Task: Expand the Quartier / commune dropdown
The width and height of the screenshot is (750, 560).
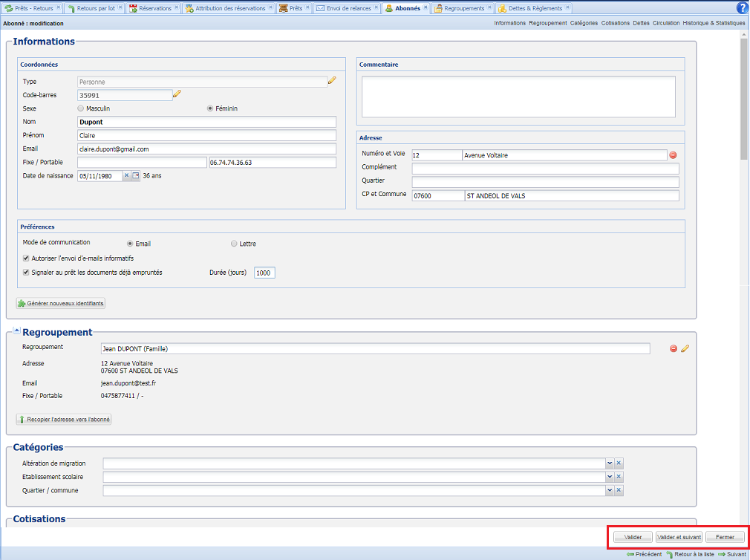Action: coord(608,490)
